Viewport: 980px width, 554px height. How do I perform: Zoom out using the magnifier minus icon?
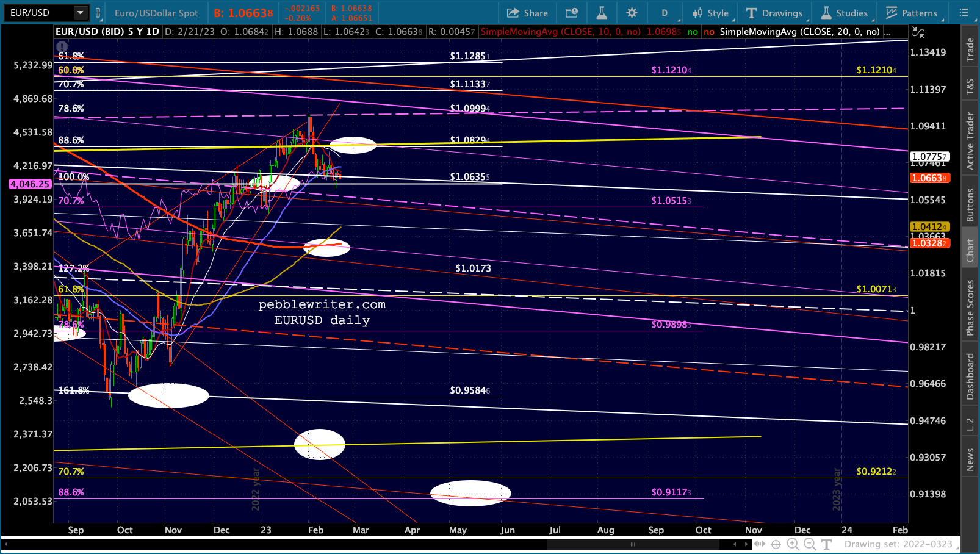(810, 544)
